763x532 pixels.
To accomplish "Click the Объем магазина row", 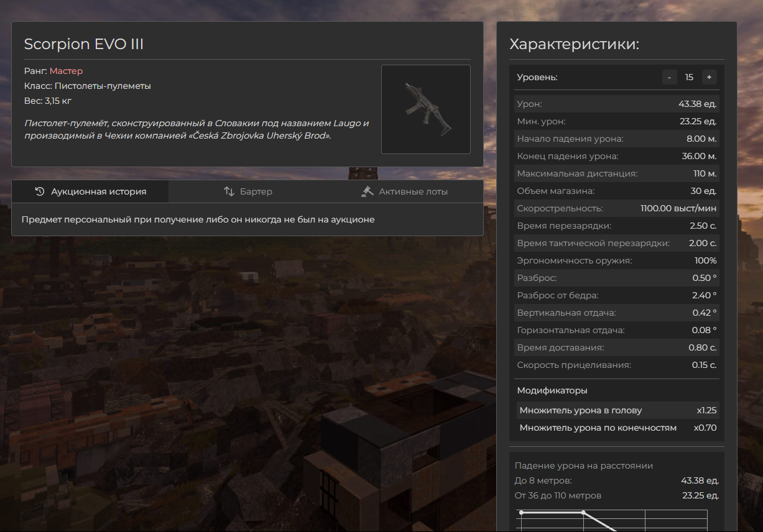I will point(617,191).
